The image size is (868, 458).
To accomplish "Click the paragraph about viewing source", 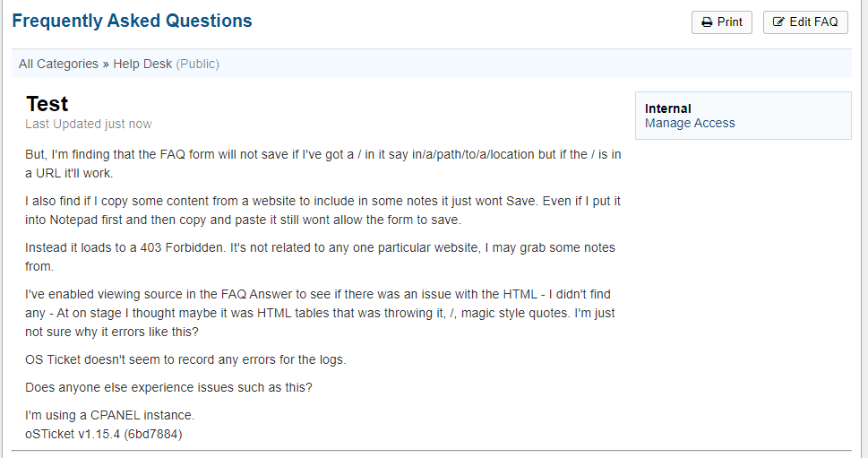I will (x=319, y=313).
